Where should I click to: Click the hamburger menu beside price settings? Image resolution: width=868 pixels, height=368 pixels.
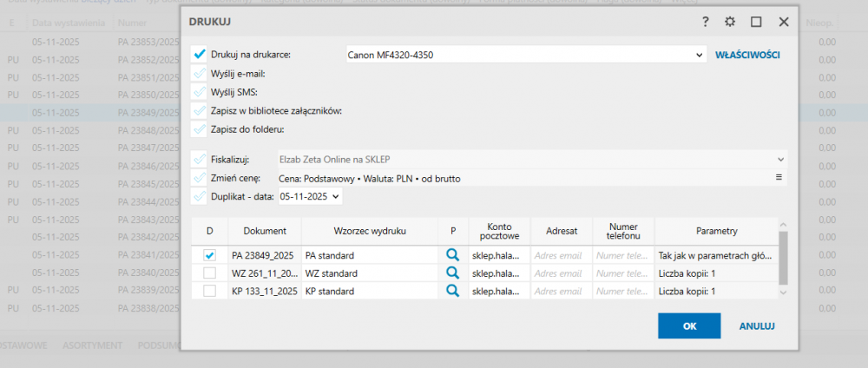pyautogui.click(x=779, y=178)
